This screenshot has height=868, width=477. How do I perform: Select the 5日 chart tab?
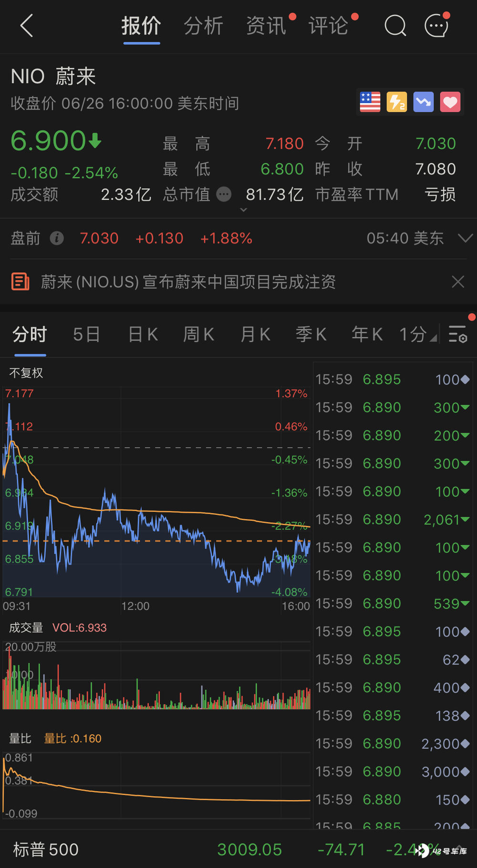coord(87,334)
